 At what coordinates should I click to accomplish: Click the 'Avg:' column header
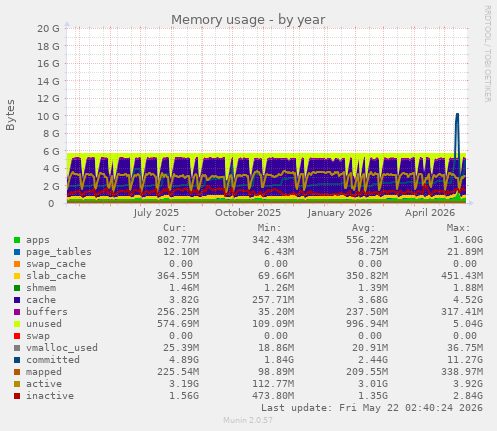(364, 228)
